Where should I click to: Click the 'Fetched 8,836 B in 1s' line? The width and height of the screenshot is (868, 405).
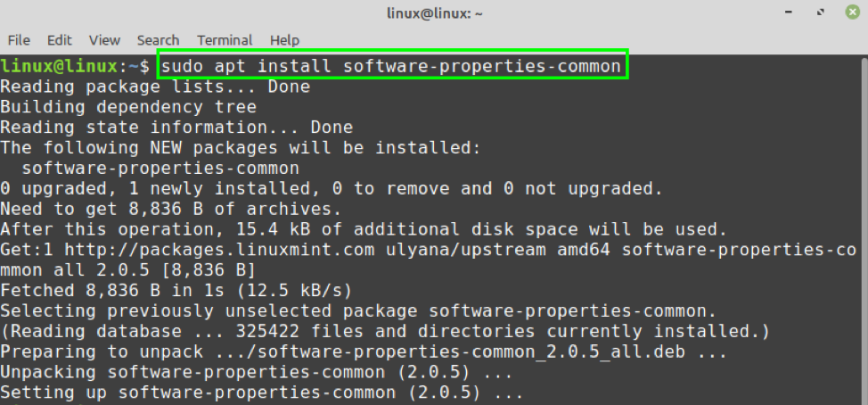[177, 291]
